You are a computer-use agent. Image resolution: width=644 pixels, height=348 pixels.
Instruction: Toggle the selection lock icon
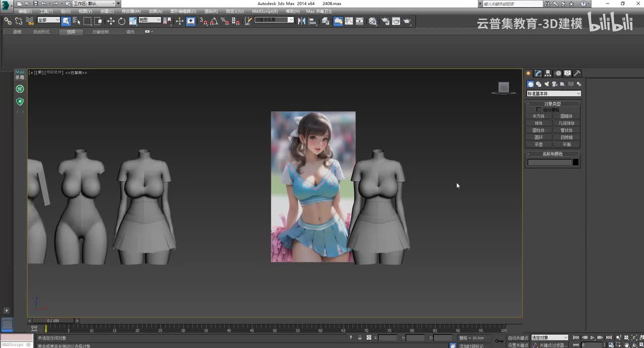pyautogui.click(x=359, y=338)
